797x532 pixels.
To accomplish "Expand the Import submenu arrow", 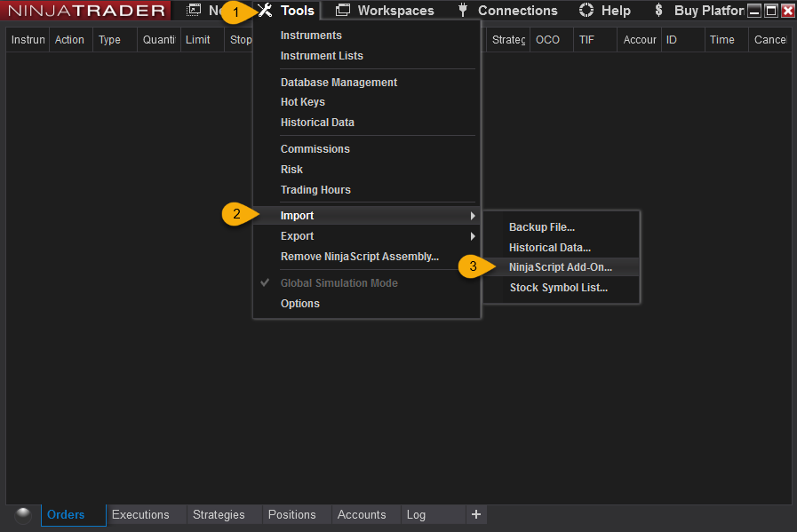I will click(473, 216).
